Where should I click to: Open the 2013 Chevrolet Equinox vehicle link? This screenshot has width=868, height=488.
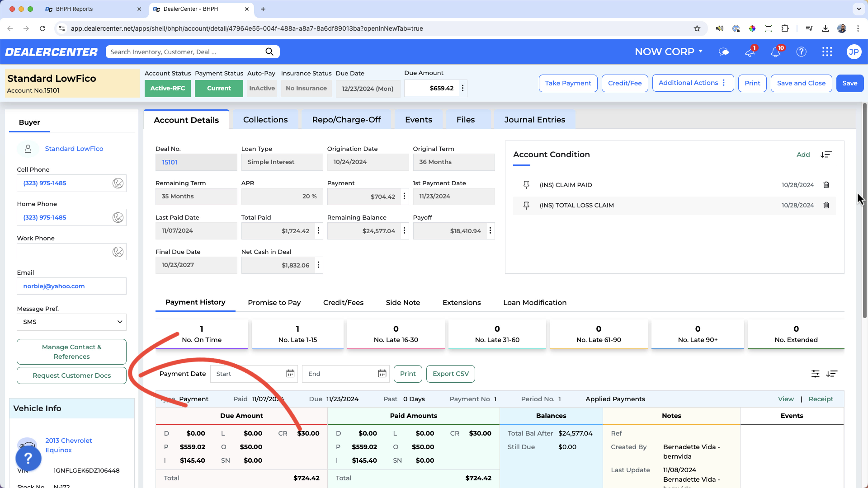(68, 445)
